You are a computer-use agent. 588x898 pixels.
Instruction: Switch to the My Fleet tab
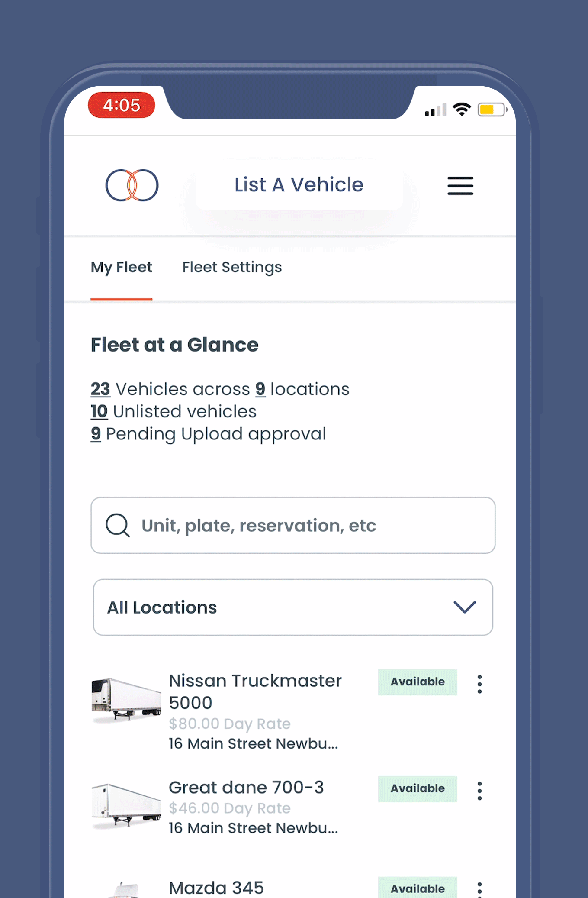121,268
